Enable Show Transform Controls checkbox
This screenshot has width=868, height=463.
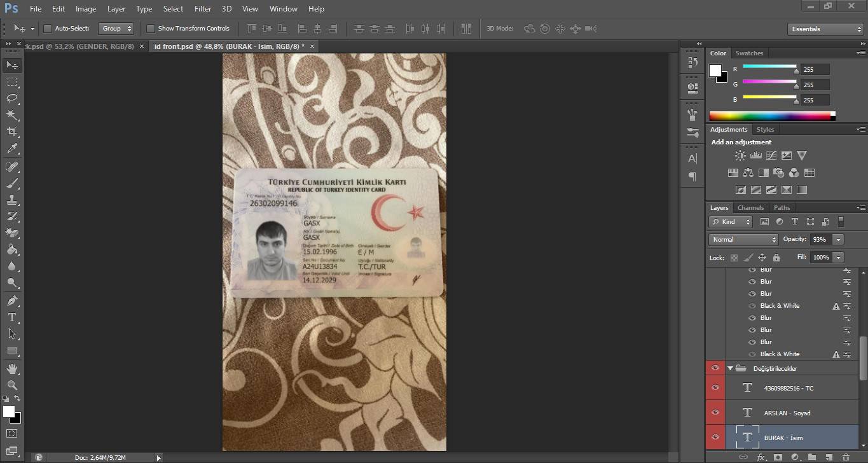tap(151, 29)
